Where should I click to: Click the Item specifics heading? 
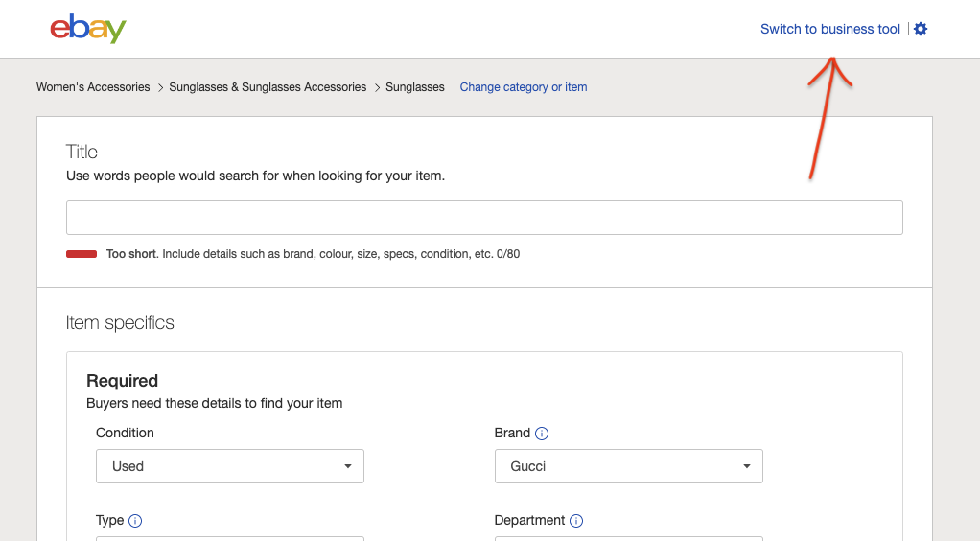(x=120, y=322)
